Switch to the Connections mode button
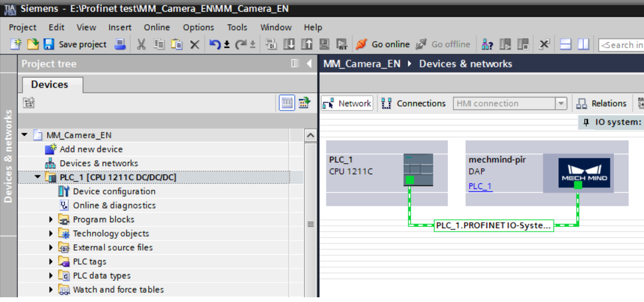Viewport: 644px width, 302px height. (x=413, y=103)
